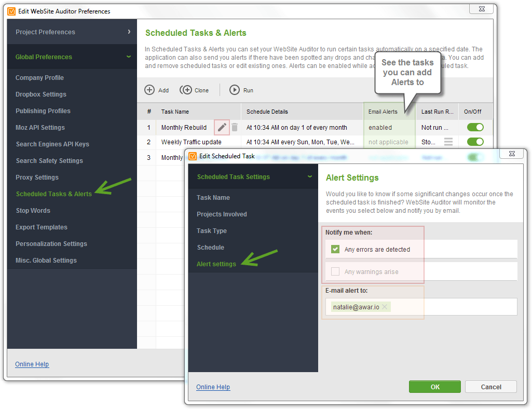The image size is (532, 410).
Task: Open the Weekly Traffic update row menu icon
Action: pyautogui.click(x=448, y=142)
